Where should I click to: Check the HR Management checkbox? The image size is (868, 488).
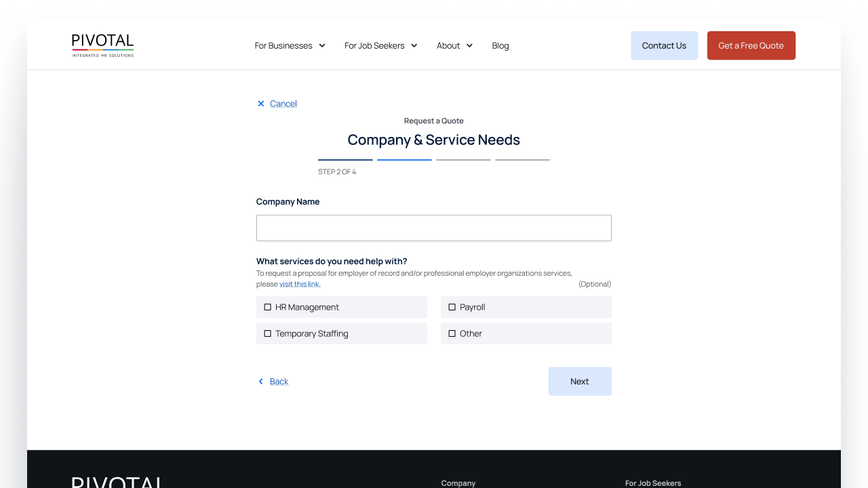268,307
